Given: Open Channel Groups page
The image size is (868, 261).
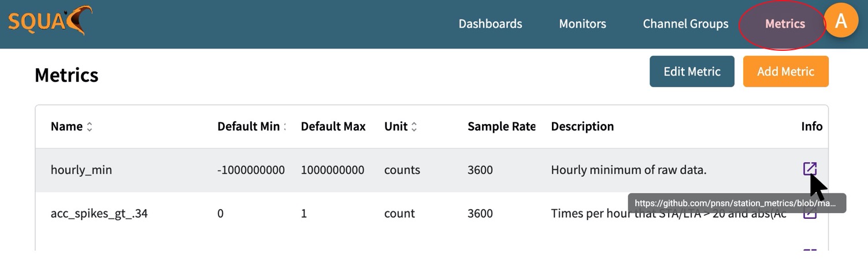Looking at the screenshot, I should coord(685,24).
